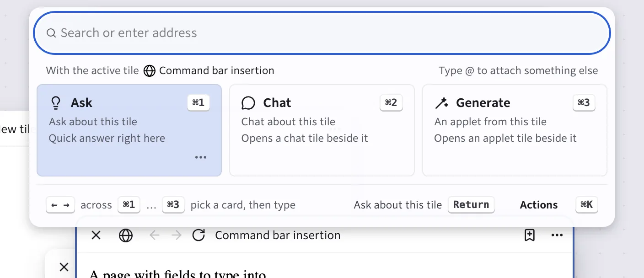Click the arrow keys hint badge
This screenshot has width=644, height=278.
click(60, 205)
